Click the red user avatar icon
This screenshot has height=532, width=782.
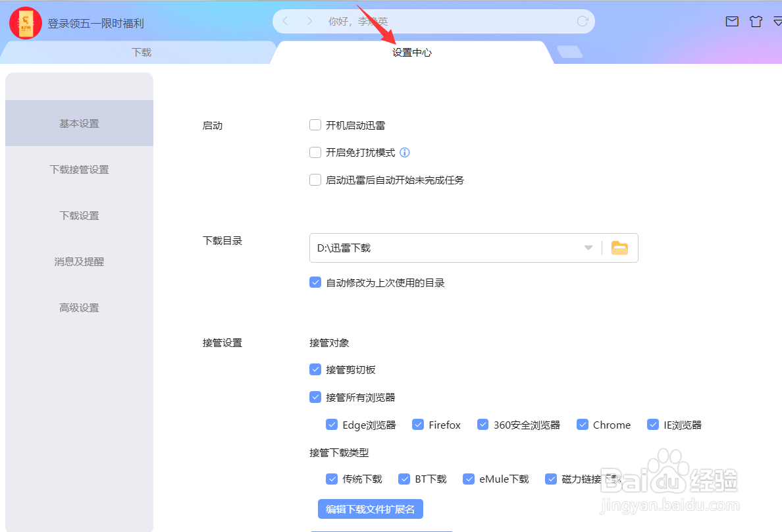coord(26,23)
